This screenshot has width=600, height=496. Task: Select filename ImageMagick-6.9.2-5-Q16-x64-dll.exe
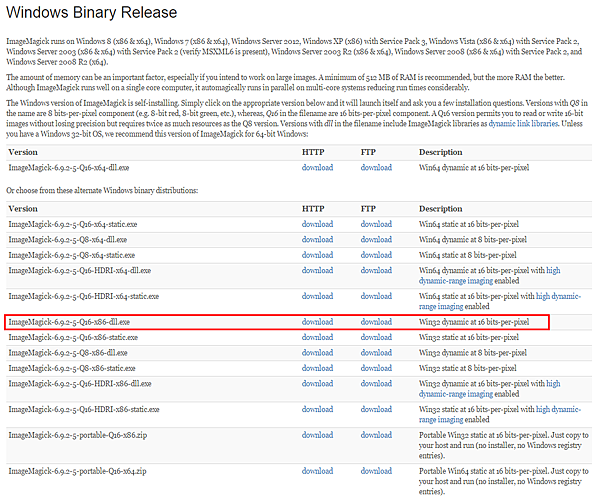(69, 168)
